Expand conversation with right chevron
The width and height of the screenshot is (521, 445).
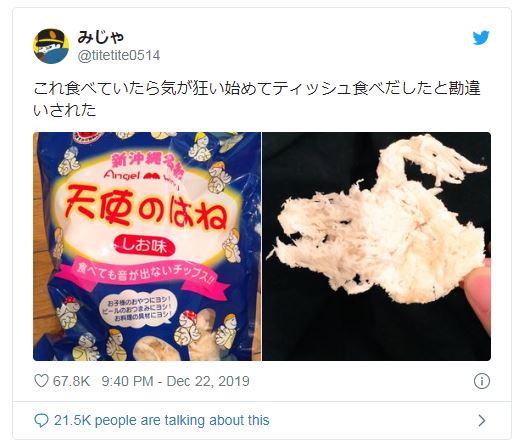click(482, 421)
